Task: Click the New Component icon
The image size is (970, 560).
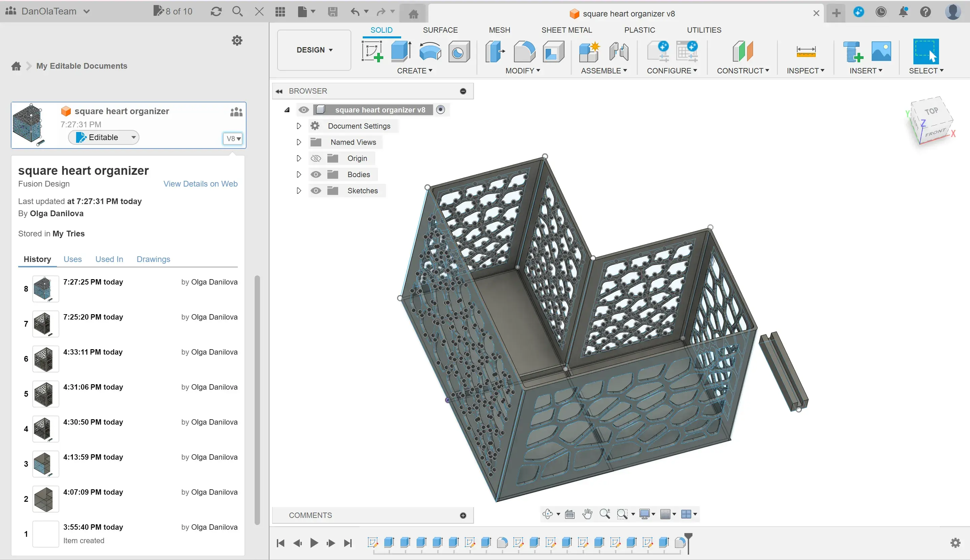Action: pos(589,52)
